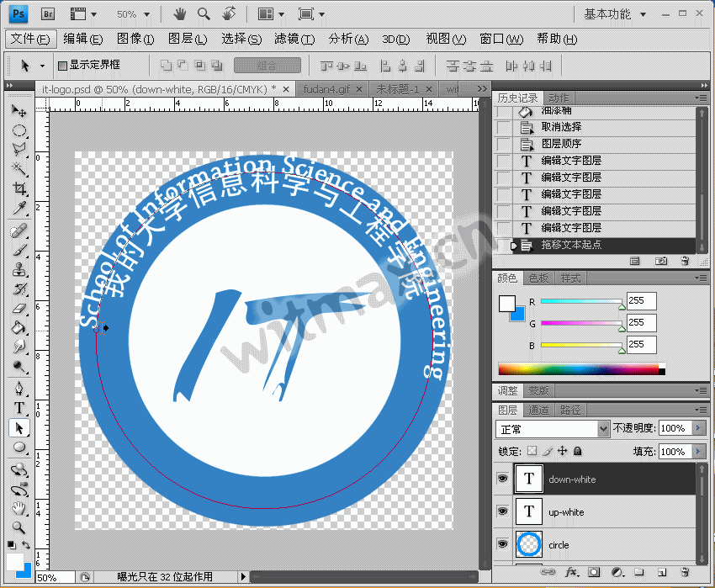
Task: Switch to the 路径 tab
Action: [570, 410]
